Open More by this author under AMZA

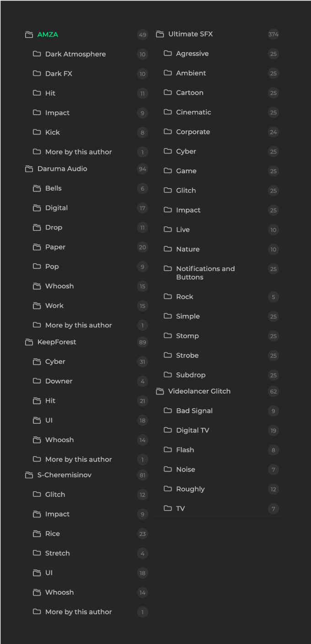pyautogui.click(x=78, y=152)
